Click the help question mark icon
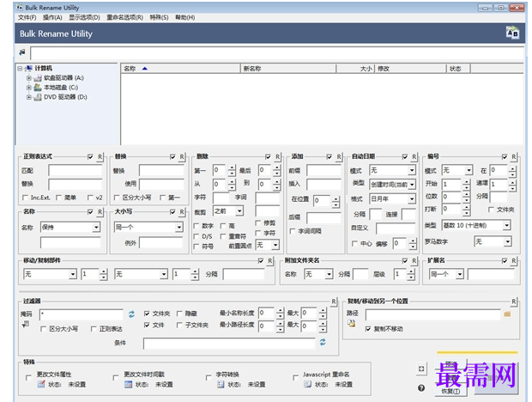Viewport: 532px width, 402px height. coord(421,387)
